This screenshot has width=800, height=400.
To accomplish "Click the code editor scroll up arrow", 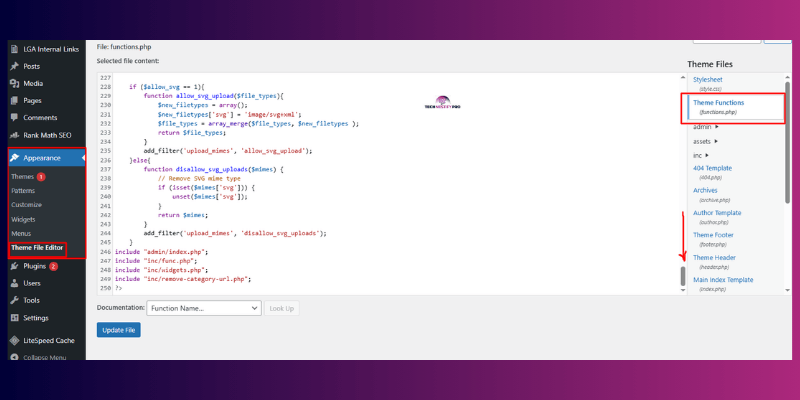I will click(x=683, y=78).
